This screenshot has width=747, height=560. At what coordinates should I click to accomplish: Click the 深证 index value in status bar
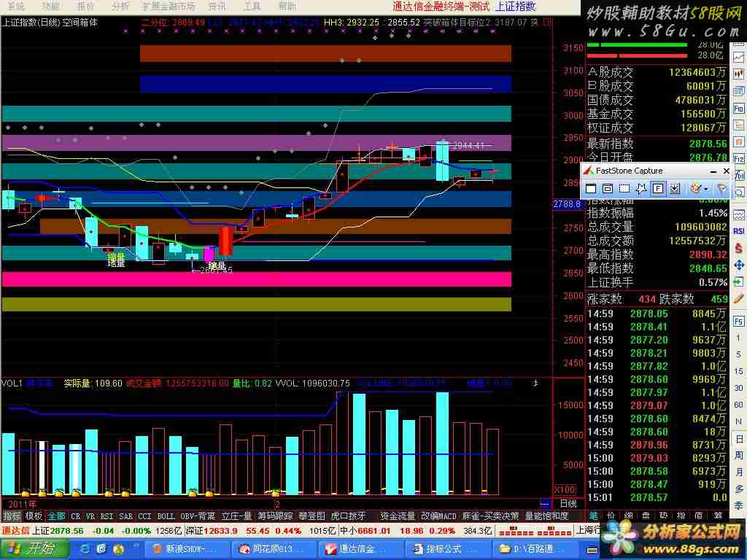[x=220, y=531]
